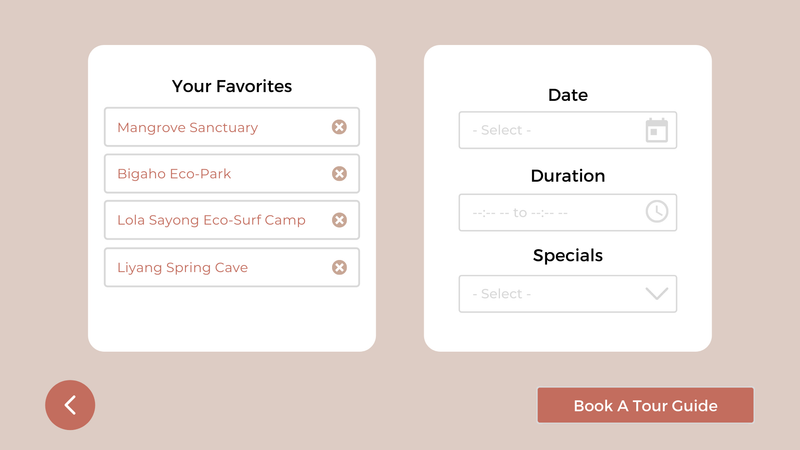Delete Lola Sayong Eco-Surf Camp favorite
This screenshot has height=450, width=800.
(x=339, y=220)
